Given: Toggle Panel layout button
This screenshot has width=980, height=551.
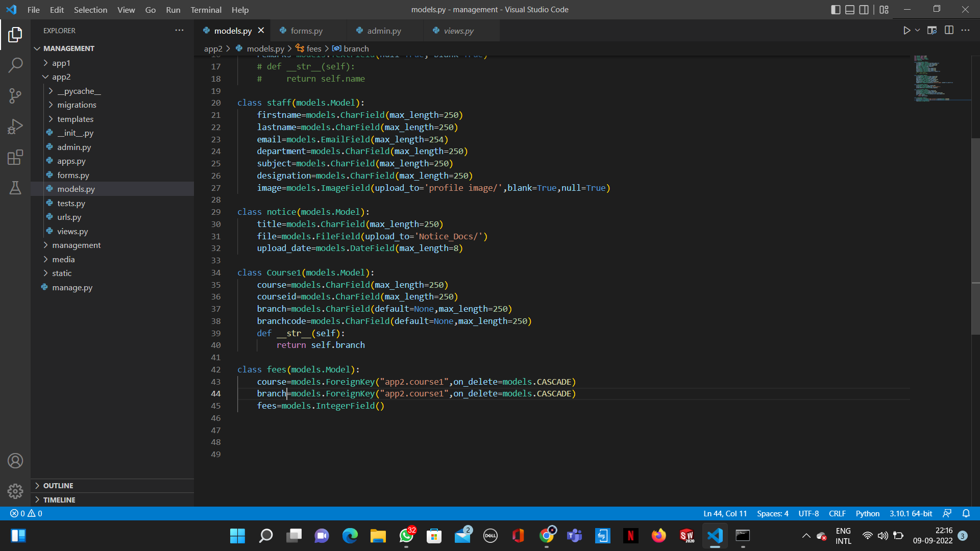Looking at the screenshot, I should [x=850, y=10].
